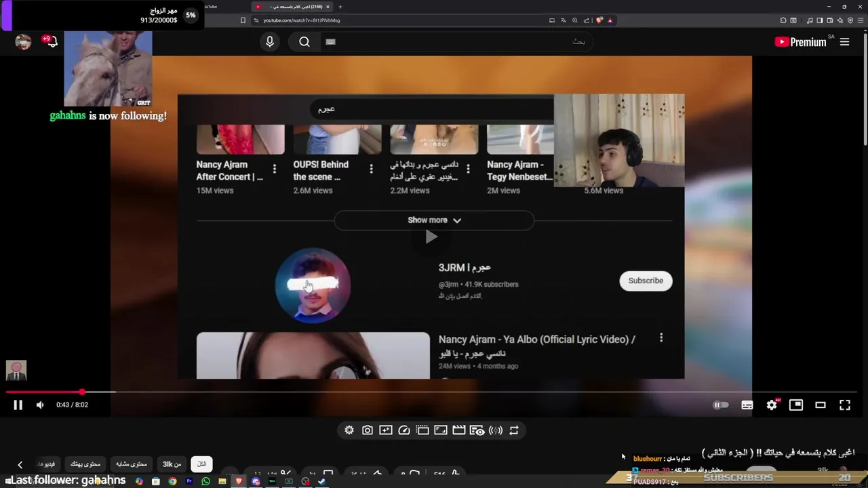868x488 pixels.
Task: Open YouTube hamburger guide menu
Action: click(x=845, y=42)
